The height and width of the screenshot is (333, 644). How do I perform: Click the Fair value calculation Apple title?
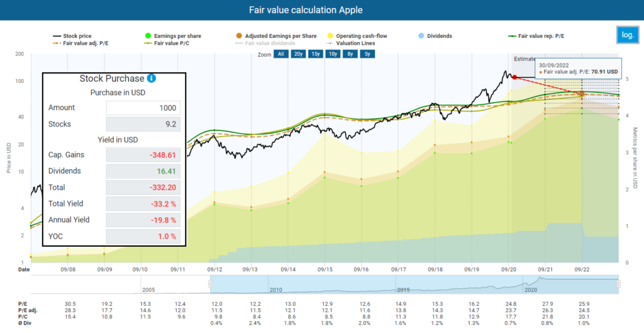pos(306,10)
